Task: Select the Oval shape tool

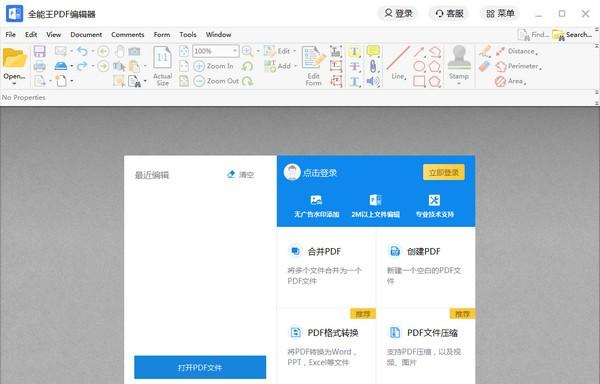Action: tap(419, 66)
